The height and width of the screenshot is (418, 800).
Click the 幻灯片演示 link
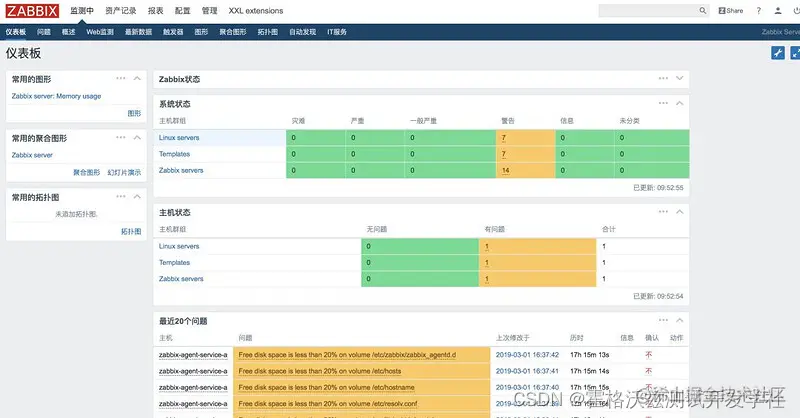pyautogui.click(x=124, y=173)
